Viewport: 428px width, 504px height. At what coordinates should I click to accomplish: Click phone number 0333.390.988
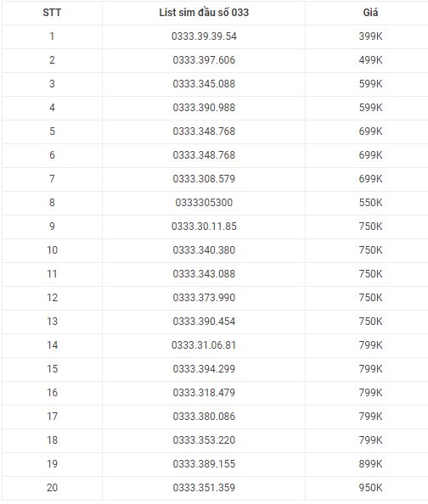point(204,108)
